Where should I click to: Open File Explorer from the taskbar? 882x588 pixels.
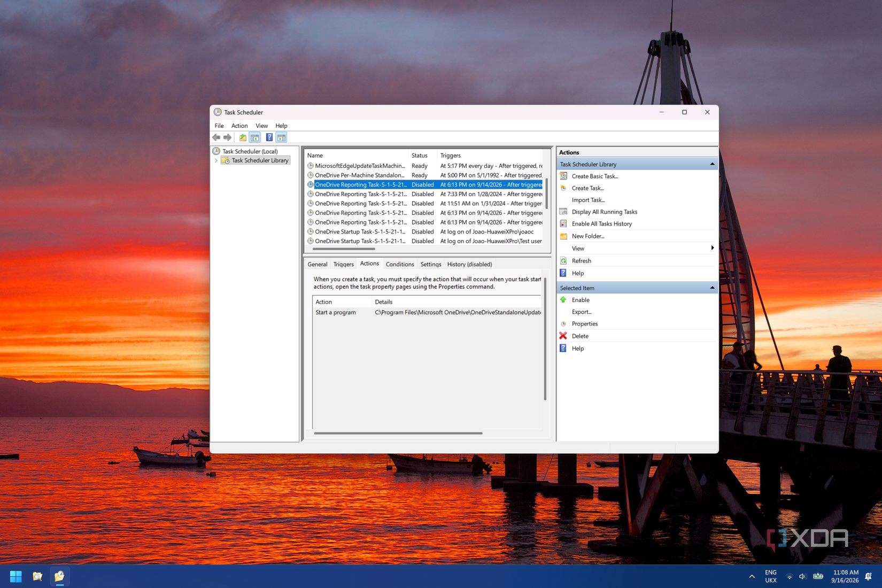pyautogui.click(x=37, y=576)
